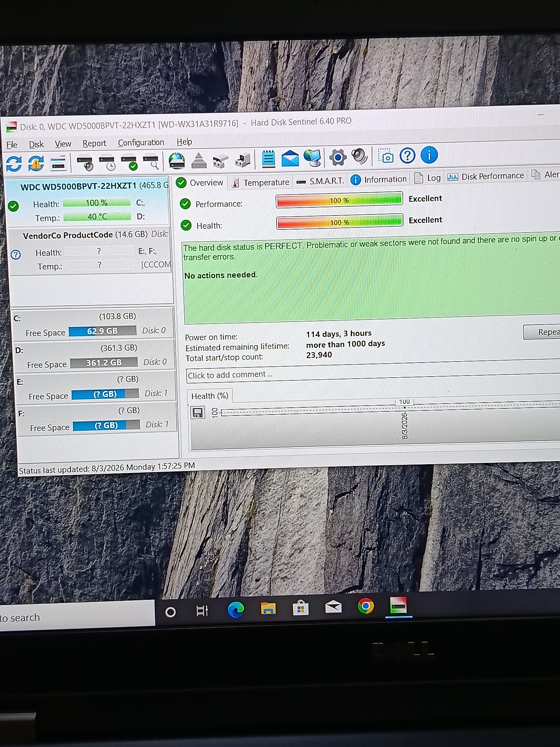560x747 pixels.
Task: Open File Explorer from the taskbar
Action: click(268, 609)
